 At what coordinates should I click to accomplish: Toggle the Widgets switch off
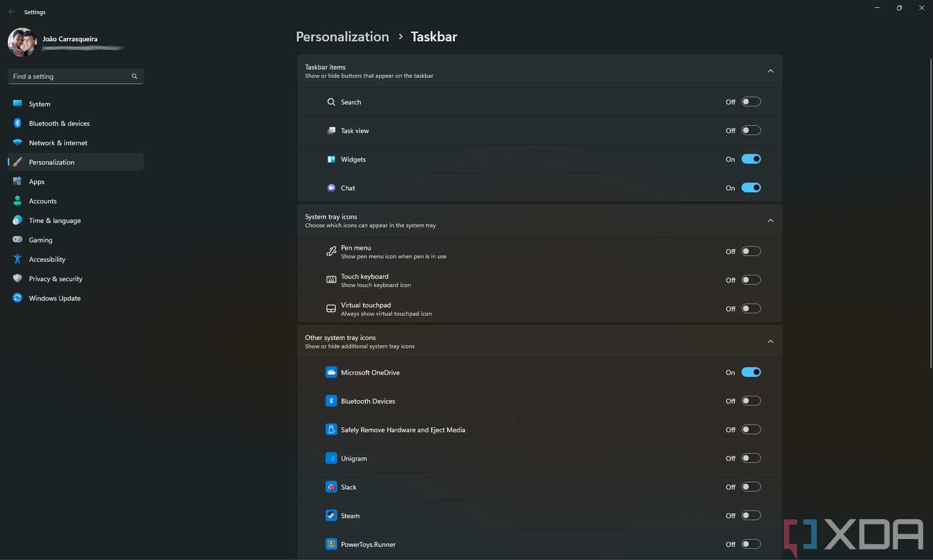751,159
